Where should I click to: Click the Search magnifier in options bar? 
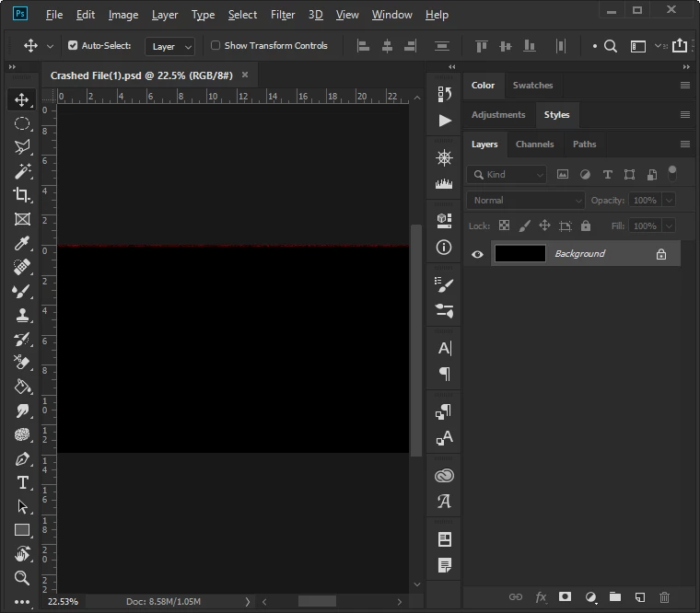tap(611, 46)
